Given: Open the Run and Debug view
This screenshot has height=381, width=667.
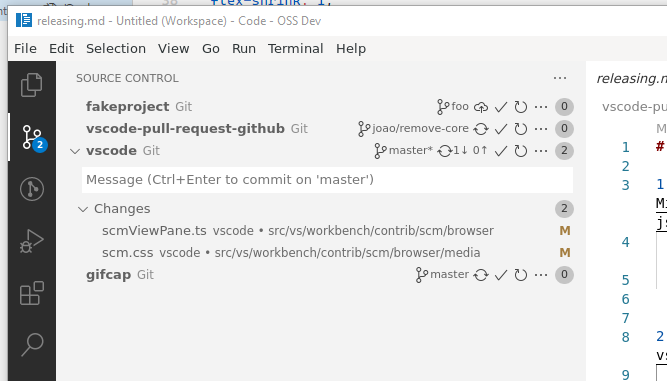Looking at the screenshot, I should click(x=31, y=241).
